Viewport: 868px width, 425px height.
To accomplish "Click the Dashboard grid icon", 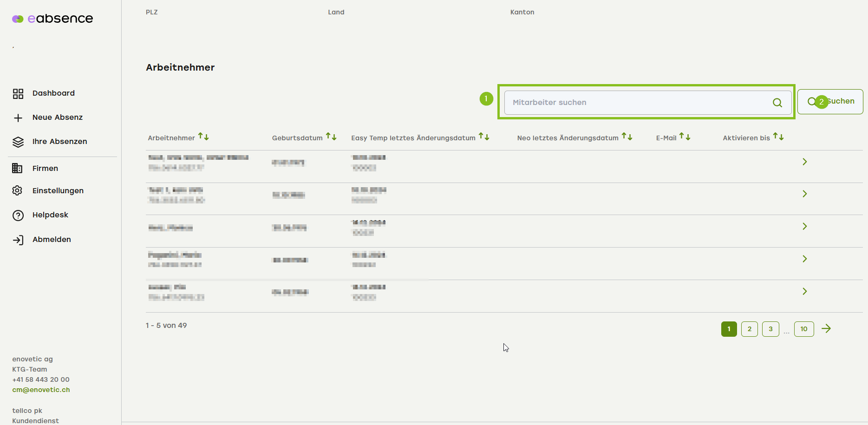I will pyautogui.click(x=18, y=94).
